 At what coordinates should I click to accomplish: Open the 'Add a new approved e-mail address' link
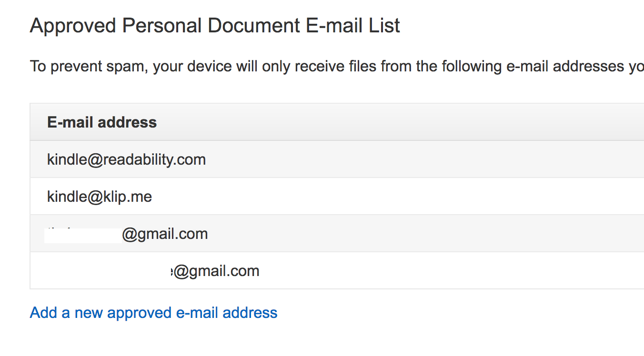[x=153, y=313]
